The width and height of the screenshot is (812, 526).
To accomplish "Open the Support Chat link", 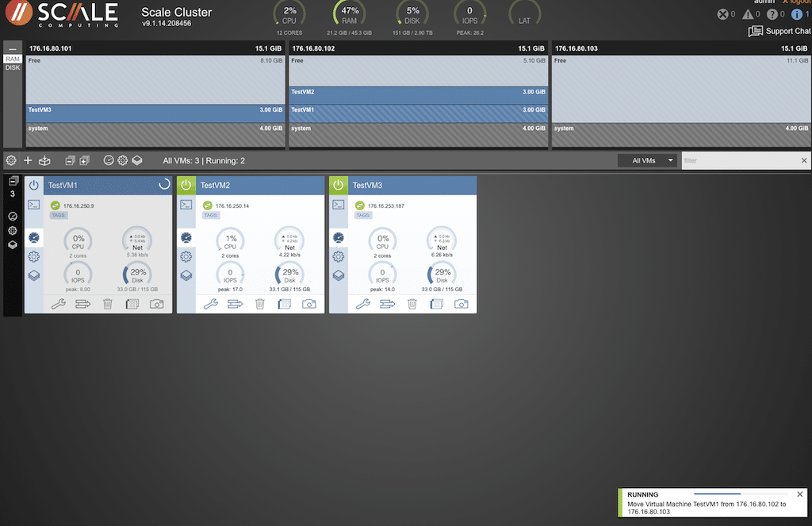I will click(779, 31).
